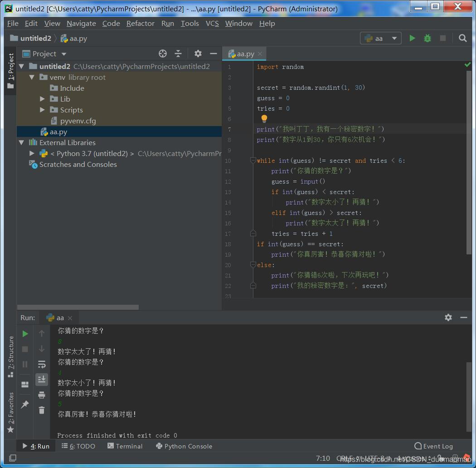Image resolution: width=476 pixels, height=468 pixels.
Task: Click the Run console vertical scrollbar
Action: click(x=469, y=397)
